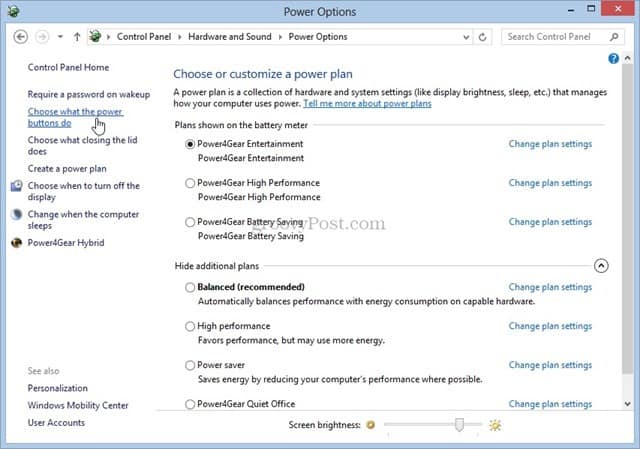The image size is (640, 449).
Task: Select Power4Gear High Performance radio button
Action: [x=190, y=183]
